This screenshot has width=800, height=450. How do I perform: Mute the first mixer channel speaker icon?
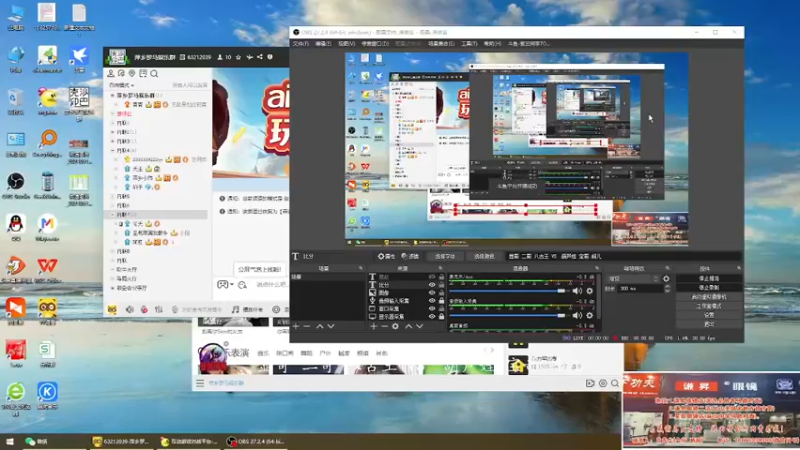(x=577, y=291)
